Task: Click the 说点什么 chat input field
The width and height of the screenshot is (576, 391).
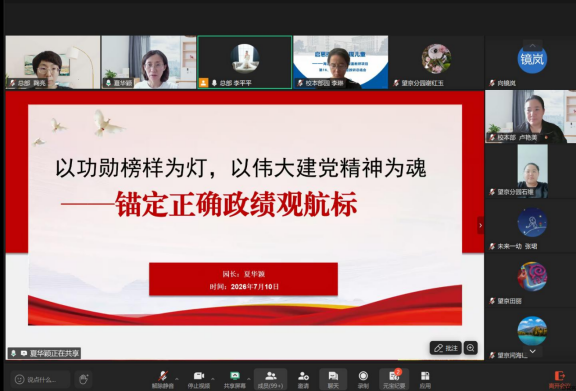Action: click(x=40, y=379)
